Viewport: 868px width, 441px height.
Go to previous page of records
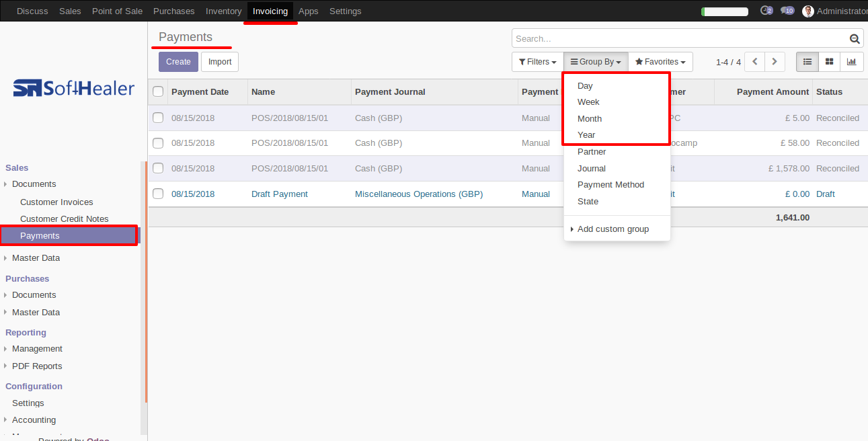click(755, 62)
